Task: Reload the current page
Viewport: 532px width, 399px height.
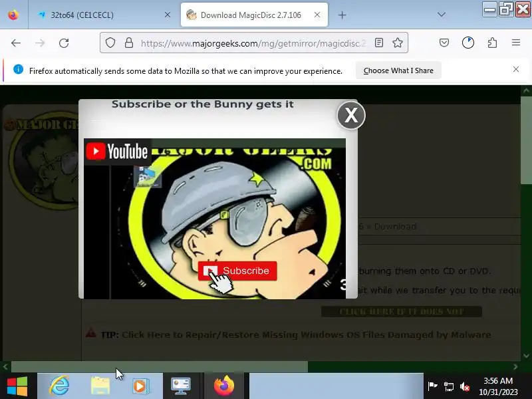Action: point(64,43)
